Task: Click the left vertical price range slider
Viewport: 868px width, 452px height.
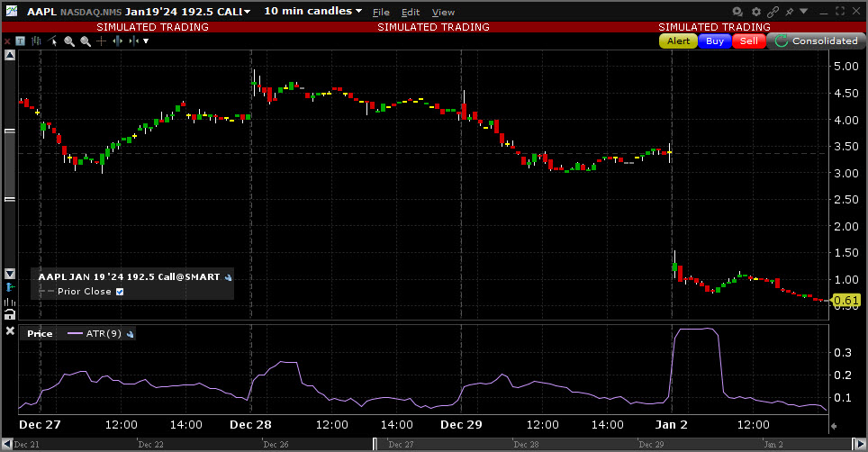Action: [x=10, y=165]
